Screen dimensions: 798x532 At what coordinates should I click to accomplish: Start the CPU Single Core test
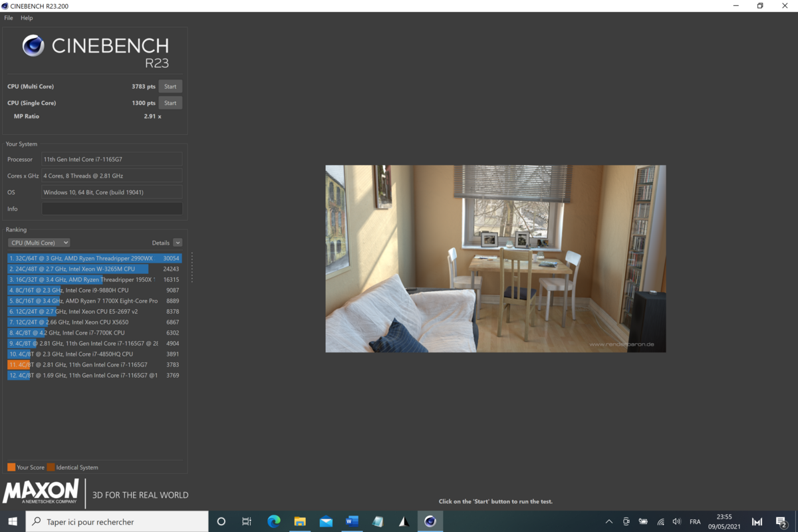tap(170, 103)
